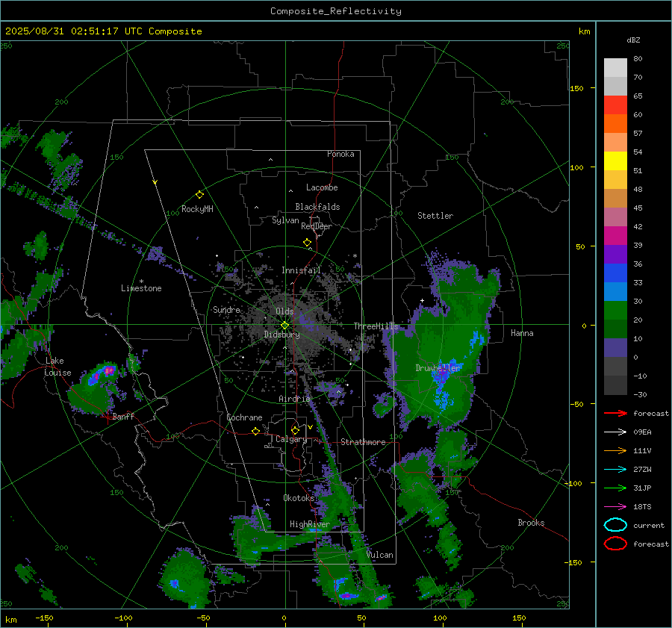This screenshot has width=672, height=628.
Task: Click the Banff town label
Action: point(123,416)
